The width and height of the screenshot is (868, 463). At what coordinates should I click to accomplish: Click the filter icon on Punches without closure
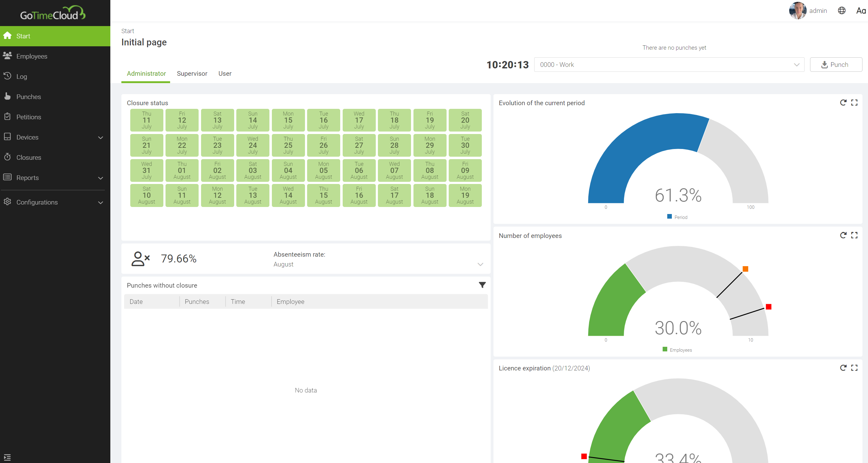(482, 284)
